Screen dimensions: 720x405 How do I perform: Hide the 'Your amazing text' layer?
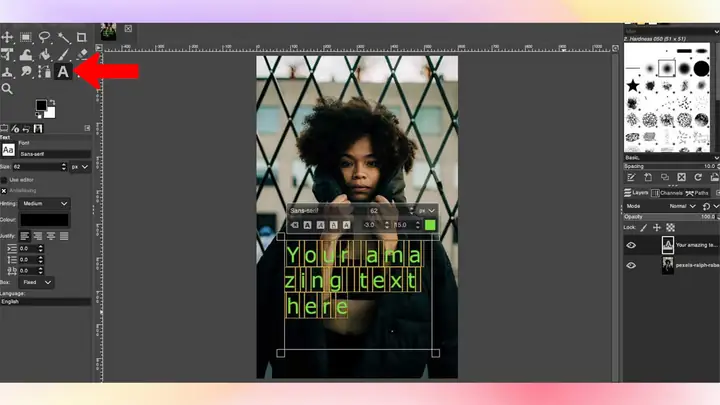(631, 245)
